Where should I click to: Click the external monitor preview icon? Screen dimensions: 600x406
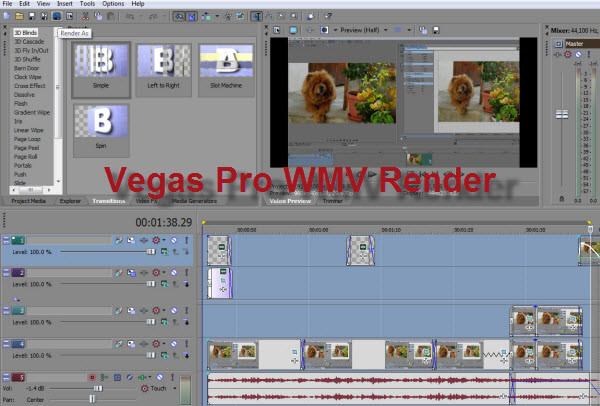[x=293, y=30]
